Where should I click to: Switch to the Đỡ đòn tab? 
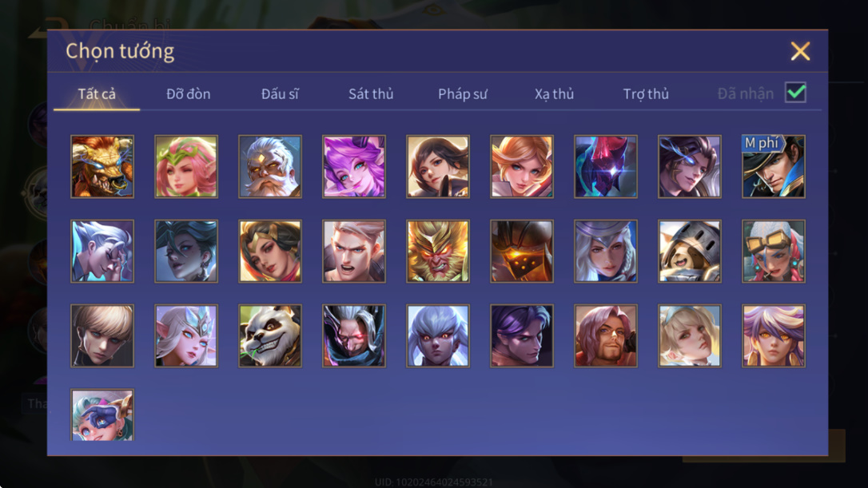(x=188, y=94)
